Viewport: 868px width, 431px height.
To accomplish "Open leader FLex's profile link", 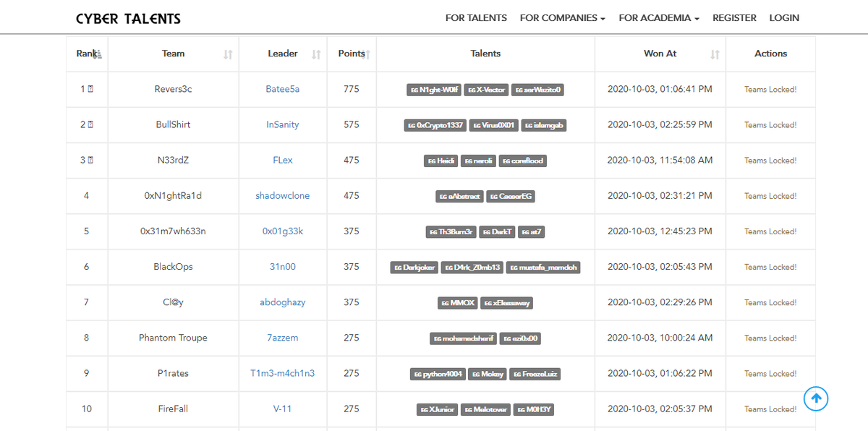I will (x=282, y=160).
